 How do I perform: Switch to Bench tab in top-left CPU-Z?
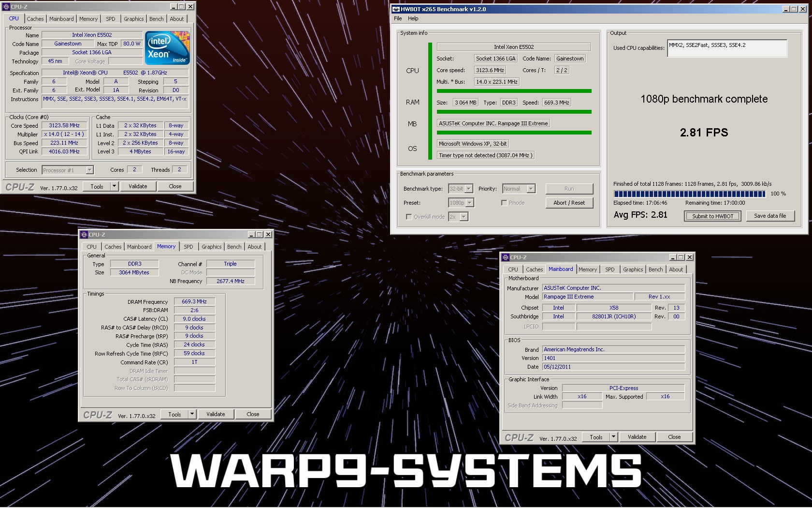[x=156, y=19]
